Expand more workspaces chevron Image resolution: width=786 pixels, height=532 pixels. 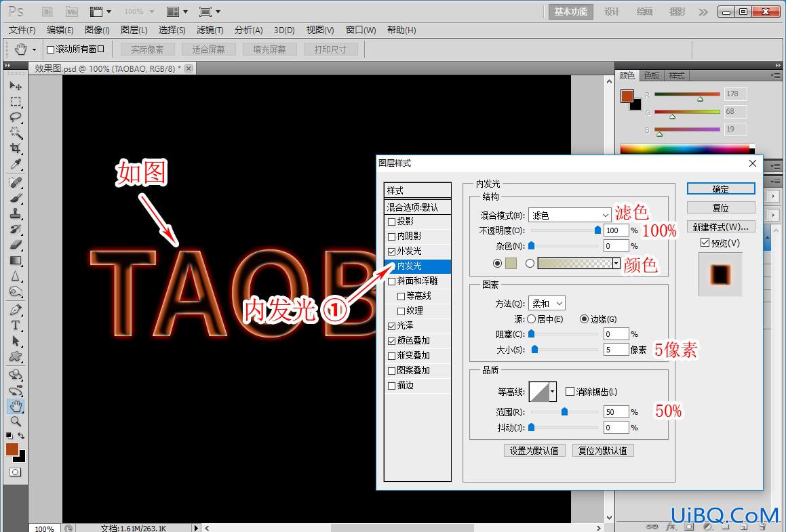point(703,12)
